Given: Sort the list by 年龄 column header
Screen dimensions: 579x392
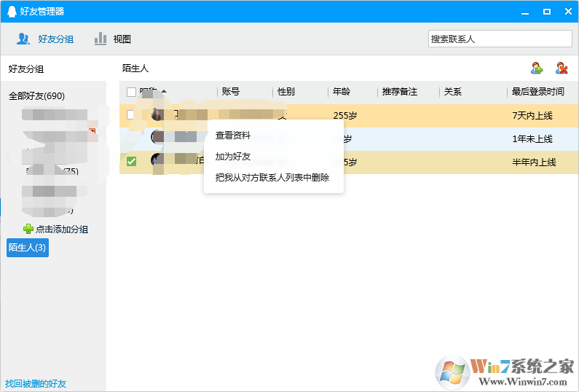Looking at the screenshot, I should 342,92.
